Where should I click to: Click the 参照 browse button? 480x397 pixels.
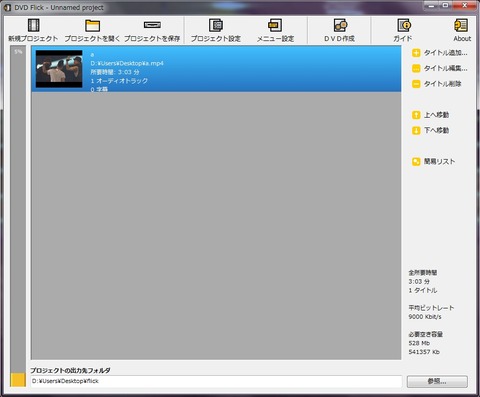437,381
